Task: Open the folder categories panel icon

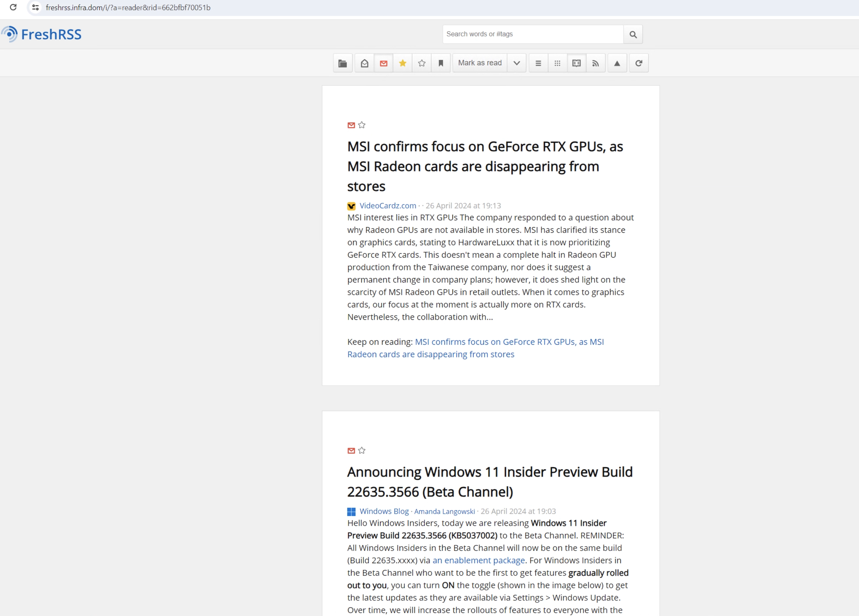Action: pos(342,63)
